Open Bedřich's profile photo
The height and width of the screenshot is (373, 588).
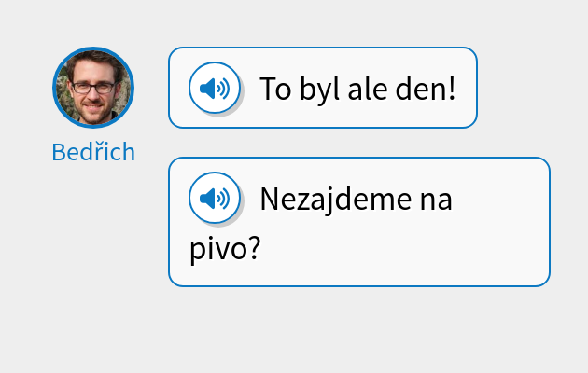[x=93, y=88]
